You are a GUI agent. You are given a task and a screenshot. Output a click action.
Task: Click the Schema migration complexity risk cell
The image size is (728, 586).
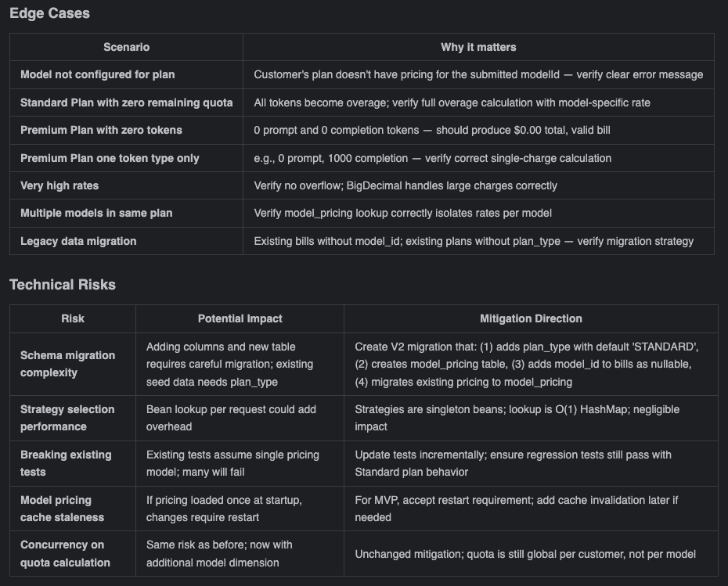coord(67,364)
